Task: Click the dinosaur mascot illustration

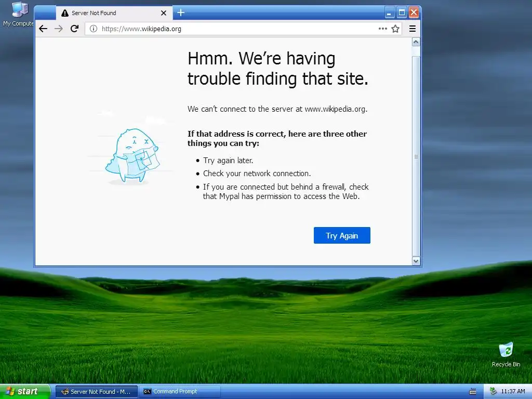Action: click(x=132, y=156)
